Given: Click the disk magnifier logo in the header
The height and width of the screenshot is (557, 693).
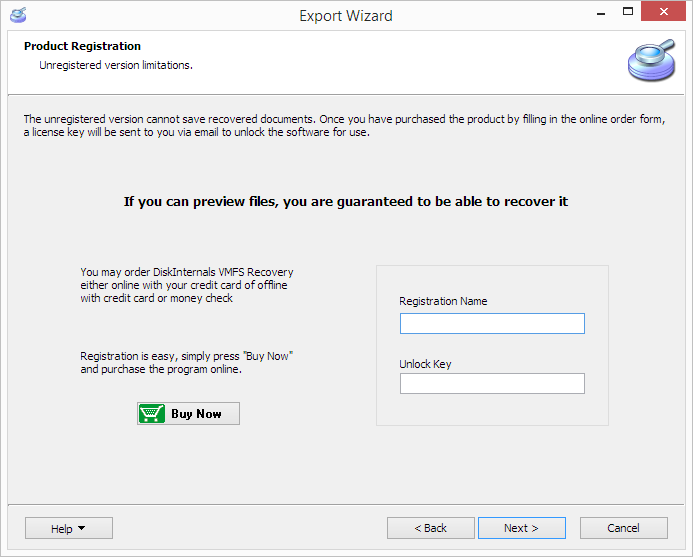Looking at the screenshot, I should pos(651,60).
